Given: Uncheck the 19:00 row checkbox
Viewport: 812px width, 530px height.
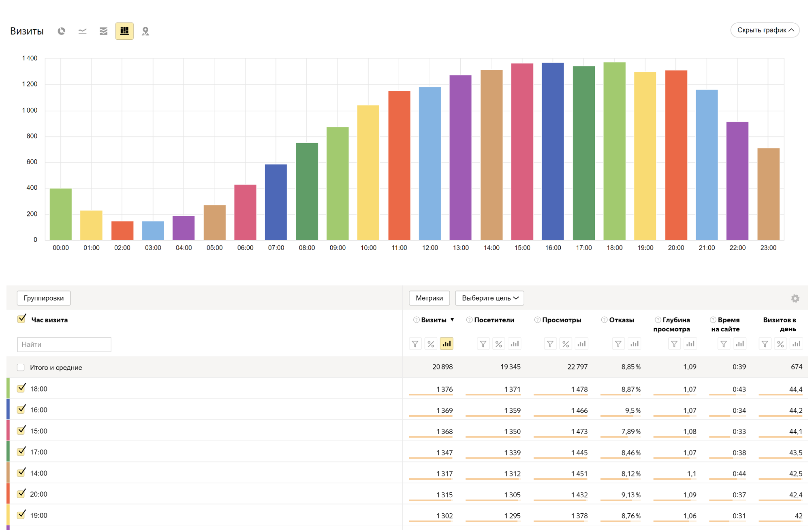Looking at the screenshot, I should coord(21,515).
